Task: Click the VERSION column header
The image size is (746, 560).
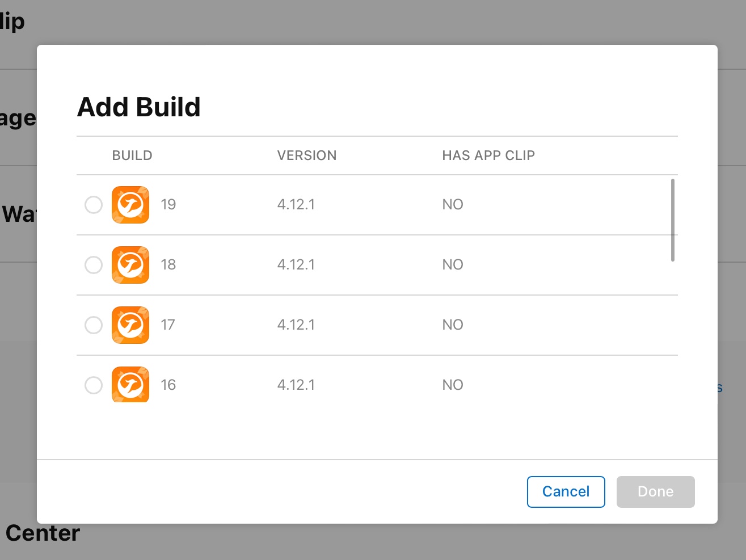Action: point(307,155)
